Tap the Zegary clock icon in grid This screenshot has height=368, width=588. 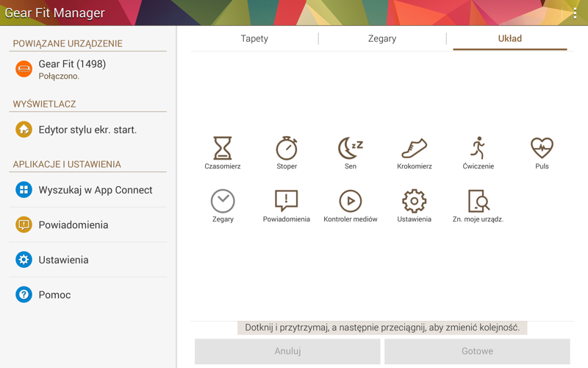coord(223,201)
